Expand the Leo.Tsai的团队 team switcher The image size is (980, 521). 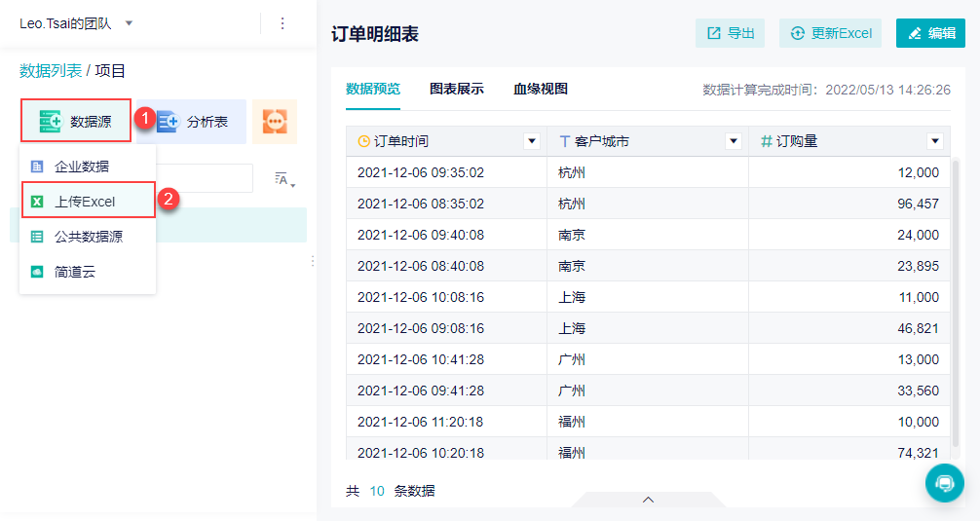129,23
